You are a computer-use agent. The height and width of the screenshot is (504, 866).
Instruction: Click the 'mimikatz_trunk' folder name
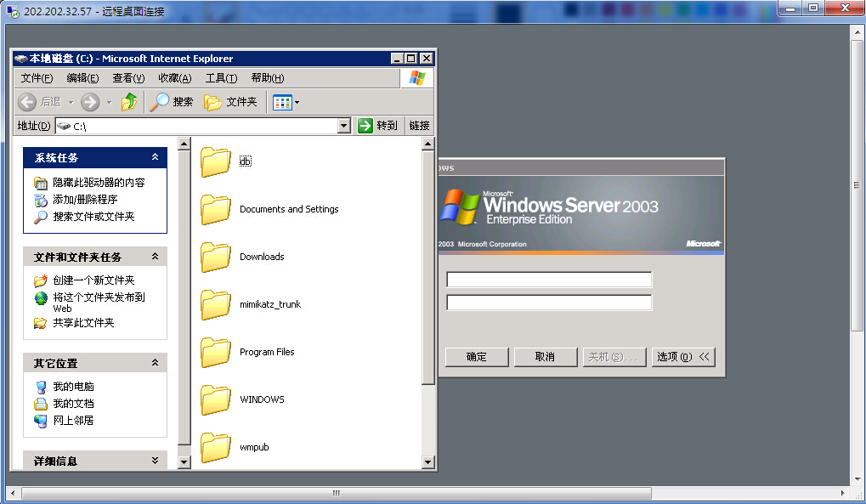(270, 304)
